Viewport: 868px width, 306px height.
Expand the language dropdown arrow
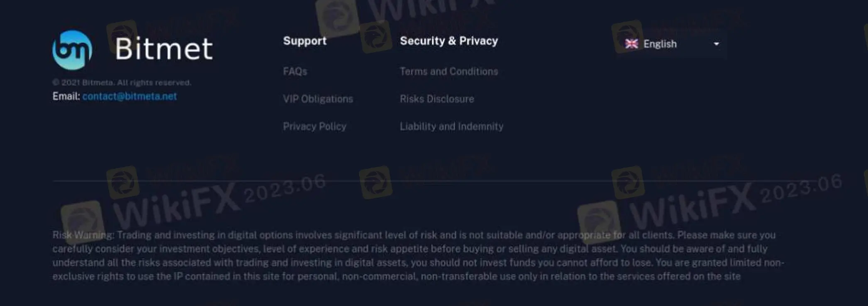(716, 44)
